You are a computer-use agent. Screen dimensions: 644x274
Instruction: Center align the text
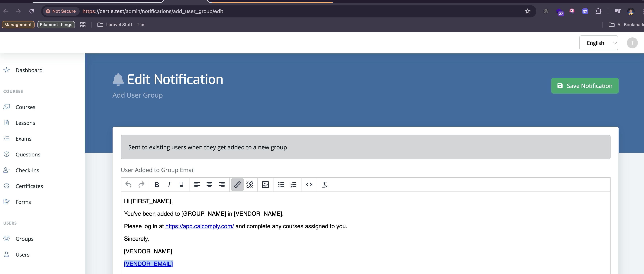coord(209,185)
